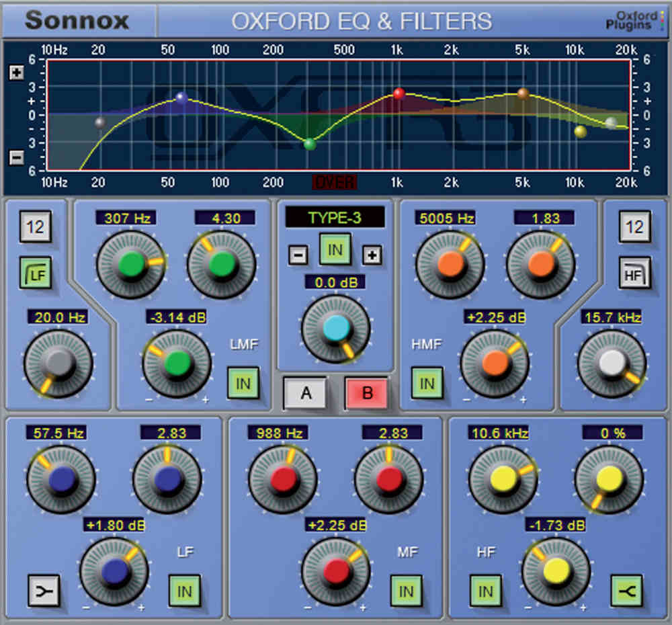Toggle the MF band IN switch
The width and height of the screenshot is (672, 625).
[x=406, y=591]
